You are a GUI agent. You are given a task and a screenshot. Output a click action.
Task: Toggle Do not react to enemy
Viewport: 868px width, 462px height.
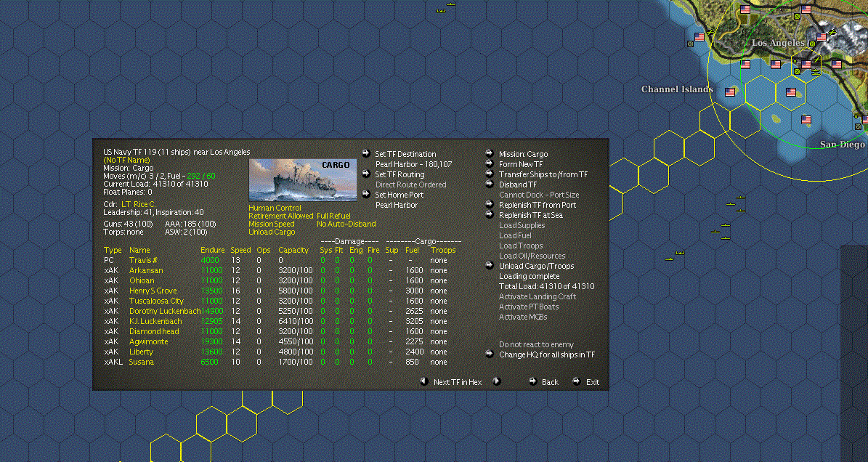point(536,345)
